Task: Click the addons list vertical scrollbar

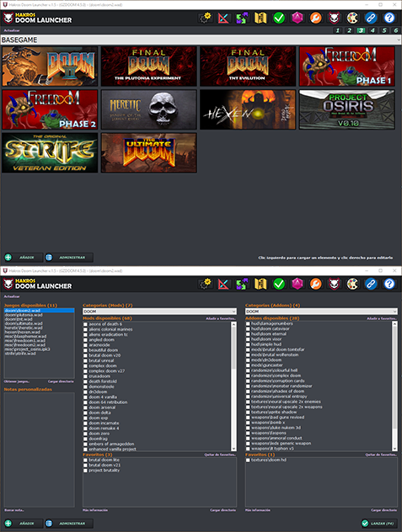Action: pyautogui.click(x=394, y=386)
